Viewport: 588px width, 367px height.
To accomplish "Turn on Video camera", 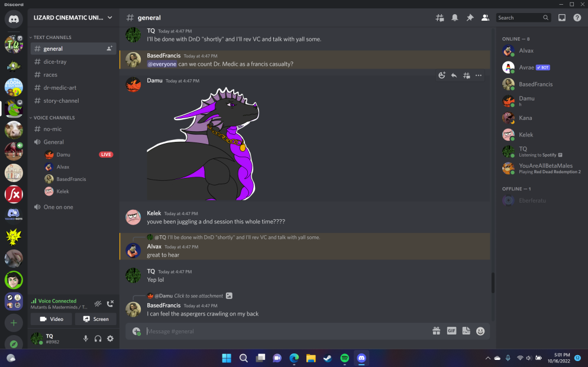I will [x=51, y=319].
